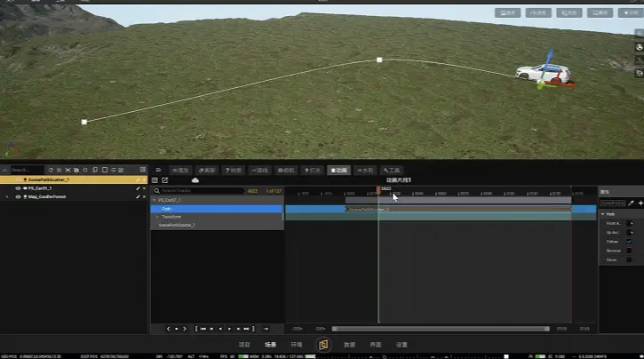Jump to sequence start
This screenshot has height=359, width=644.
(203, 329)
